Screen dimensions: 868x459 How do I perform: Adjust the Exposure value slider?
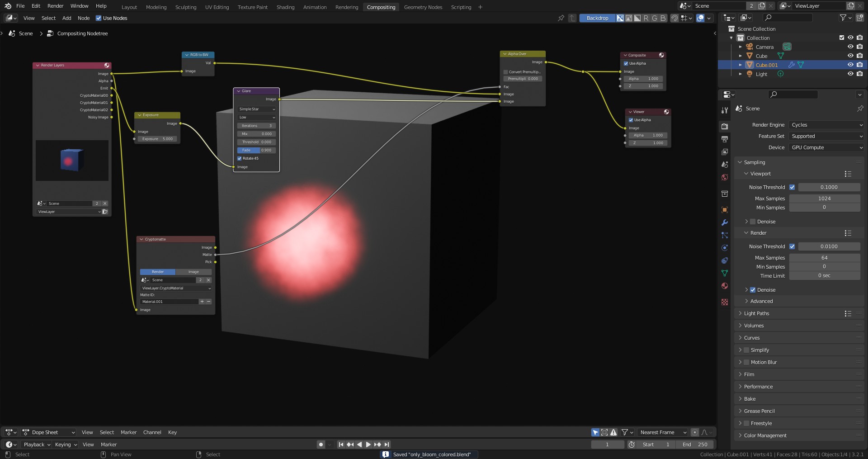[x=157, y=139]
